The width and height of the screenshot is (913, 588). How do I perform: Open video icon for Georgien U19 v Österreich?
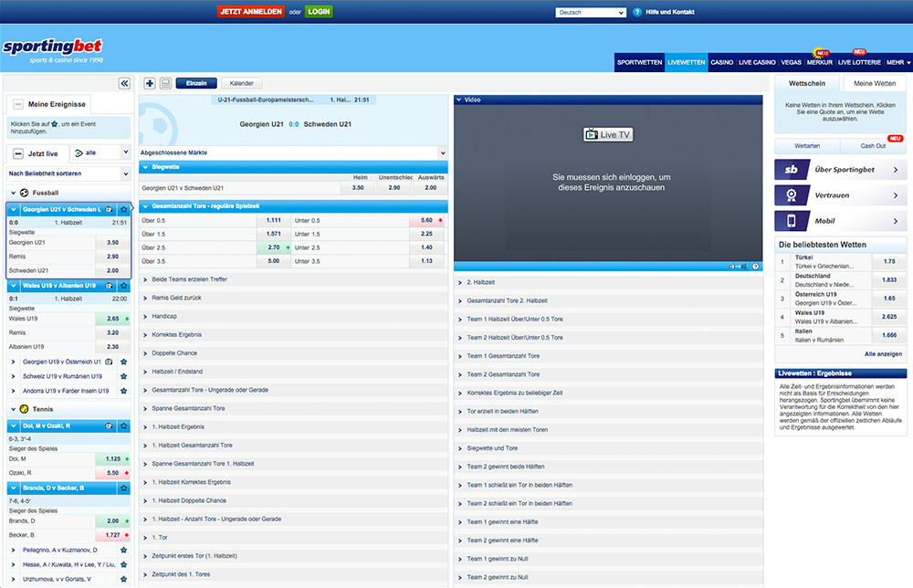109,362
